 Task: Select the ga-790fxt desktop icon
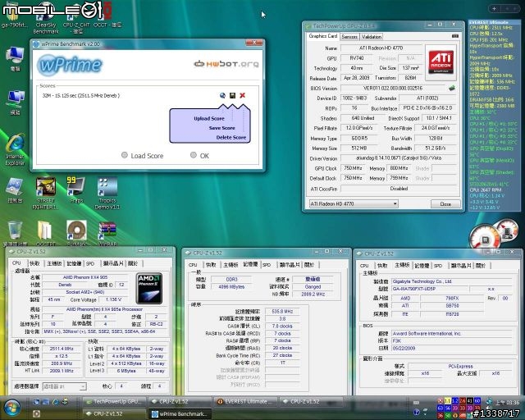click(15, 16)
